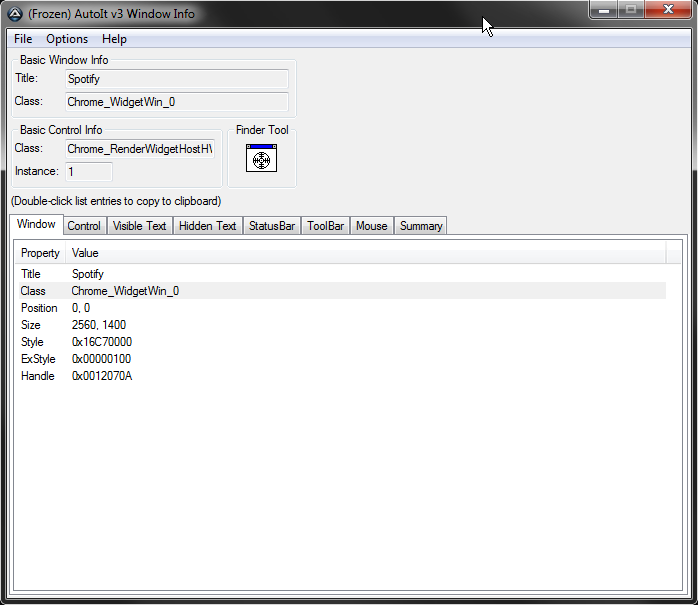
Task: Click the Basic Window Info Title field
Action: [x=177, y=79]
